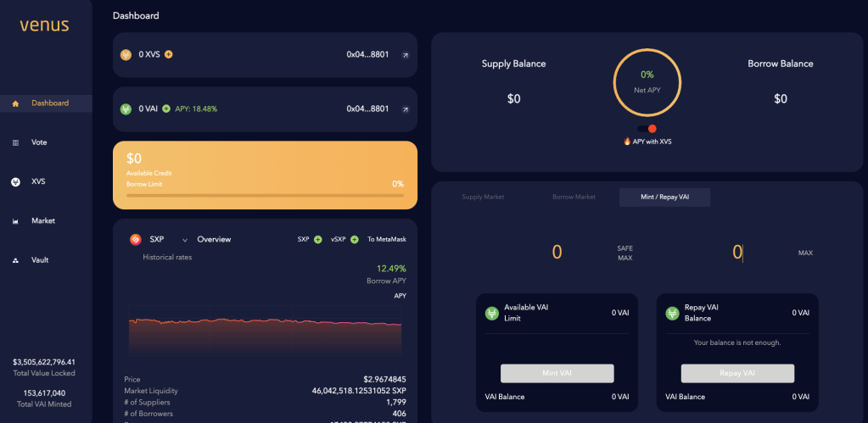This screenshot has width=868, height=423.
Task: Click wallet address in the XVS card
Action: pos(367,55)
